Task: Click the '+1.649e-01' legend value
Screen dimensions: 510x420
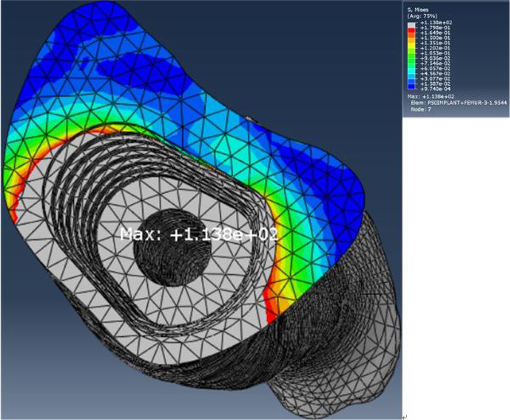Action: point(435,33)
